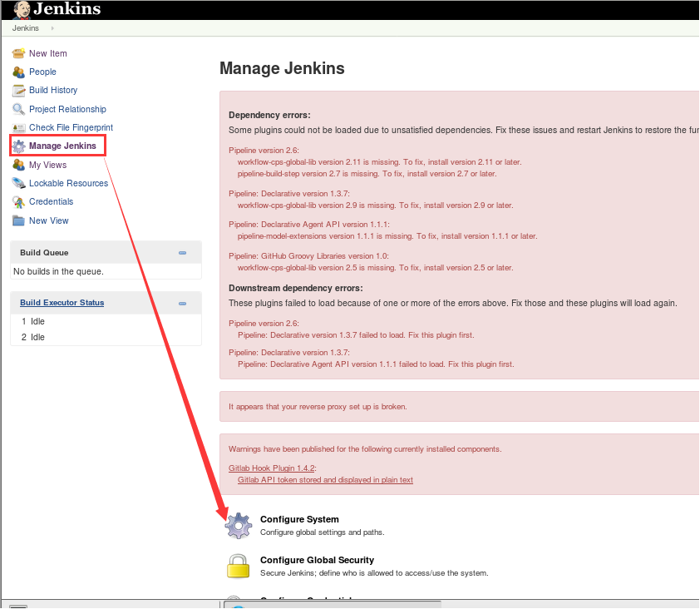This screenshot has height=609, width=700.
Task: Open Gitlab API token warning link
Action: [x=325, y=480]
